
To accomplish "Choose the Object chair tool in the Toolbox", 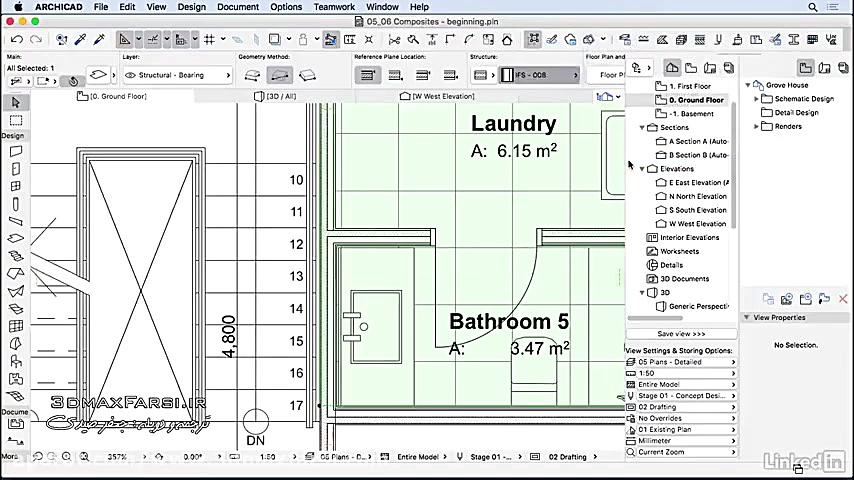I will click(16, 361).
